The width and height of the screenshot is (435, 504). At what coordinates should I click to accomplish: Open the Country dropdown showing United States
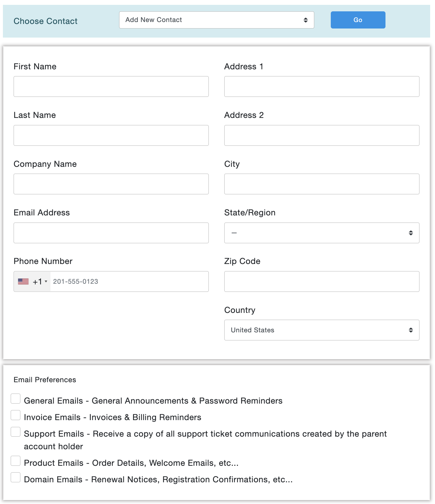[x=321, y=330]
